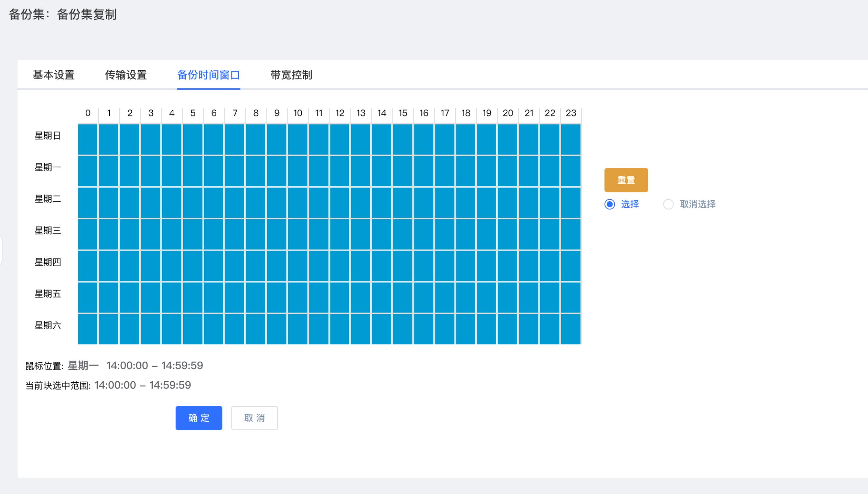Enable the 取消选择 radio option
868x494 pixels.
[x=668, y=204]
